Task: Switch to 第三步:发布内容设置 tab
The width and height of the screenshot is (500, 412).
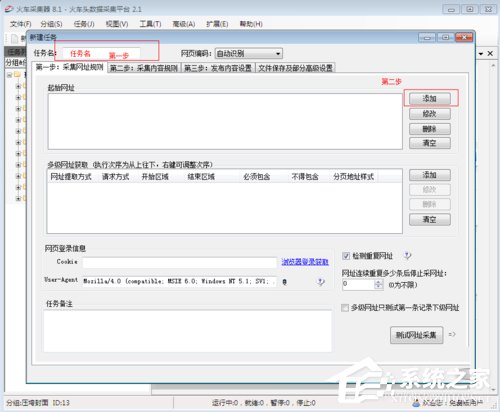Action: (218, 68)
